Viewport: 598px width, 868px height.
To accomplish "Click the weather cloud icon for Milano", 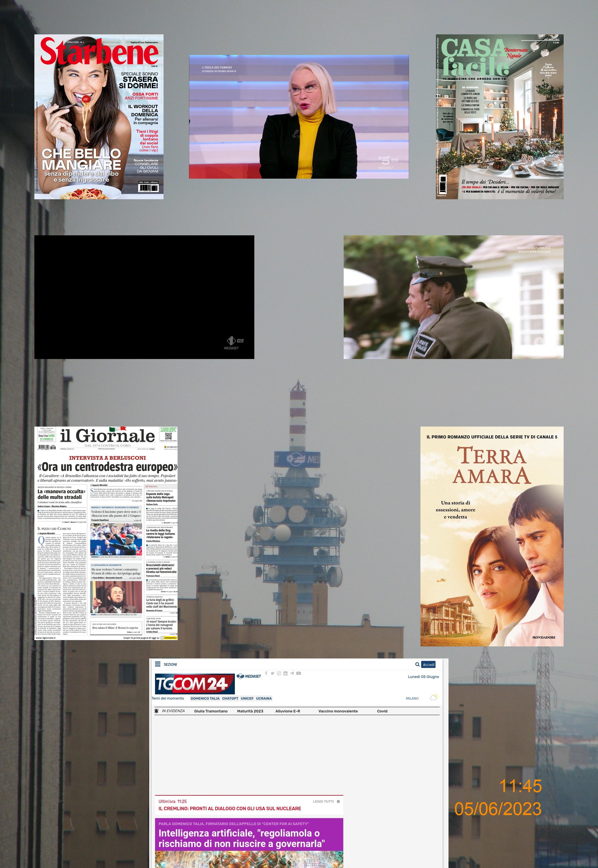I will click(434, 697).
